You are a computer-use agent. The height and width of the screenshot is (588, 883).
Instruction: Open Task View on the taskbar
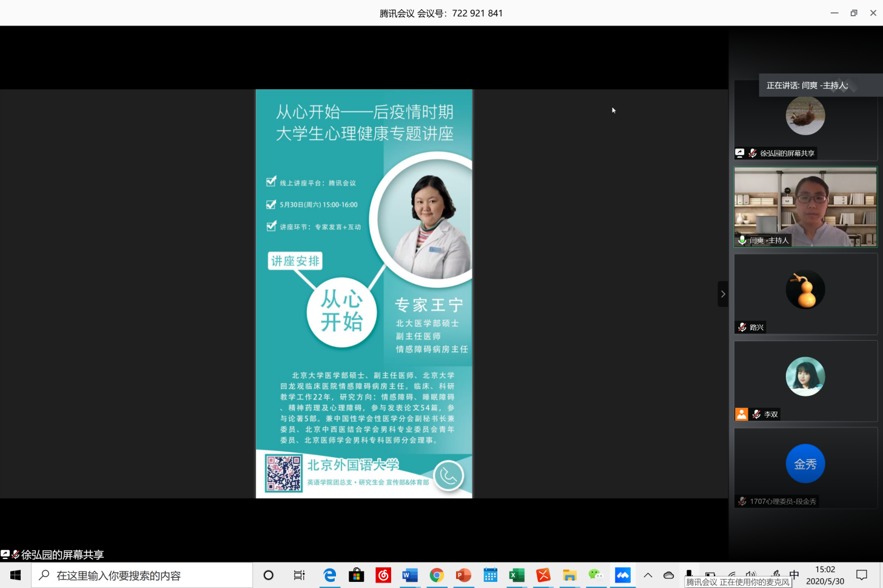click(299, 575)
